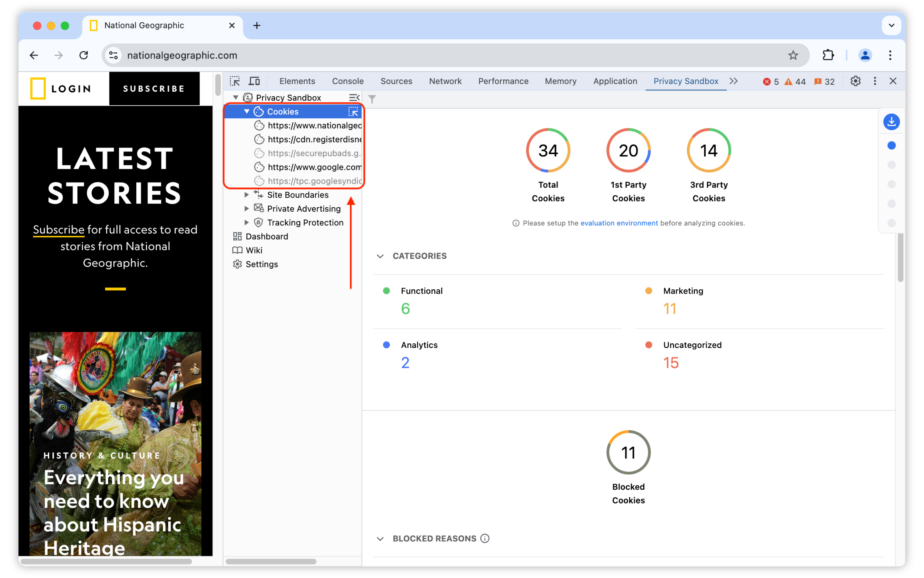The width and height of the screenshot is (924, 578).
Task: Click the 11 Blocked Cookies circle
Action: (628, 452)
